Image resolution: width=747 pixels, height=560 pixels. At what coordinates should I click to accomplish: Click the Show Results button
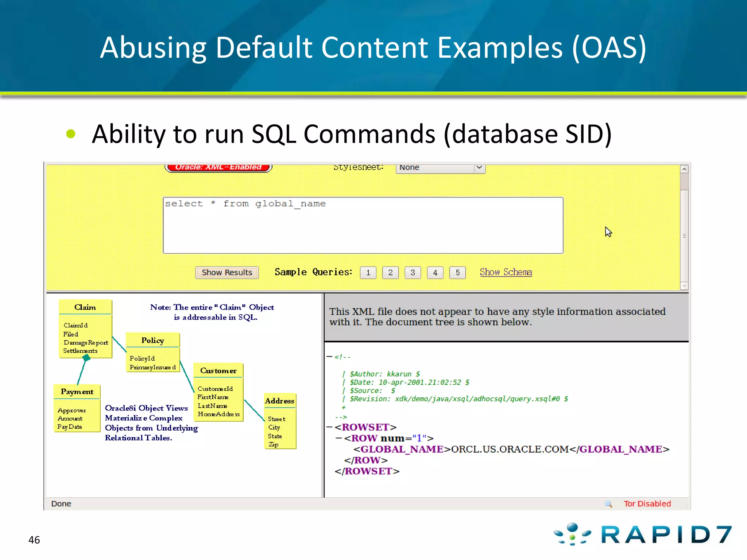227,272
